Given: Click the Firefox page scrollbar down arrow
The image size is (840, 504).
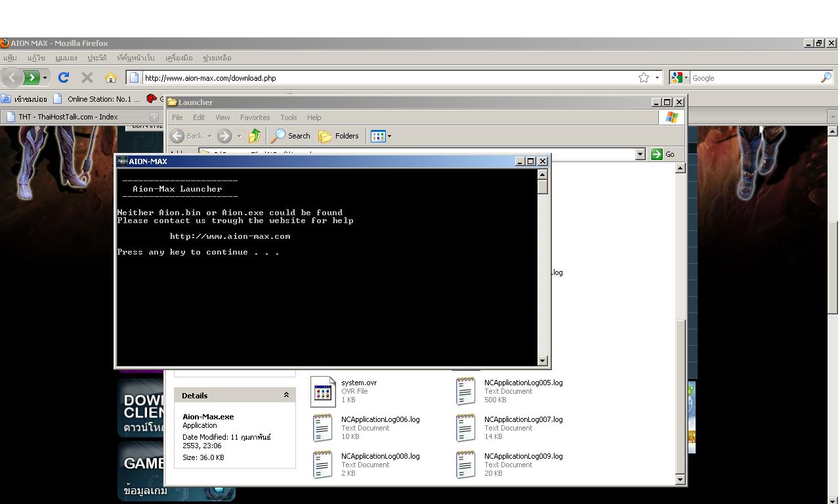Looking at the screenshot, I should [833, 500].
